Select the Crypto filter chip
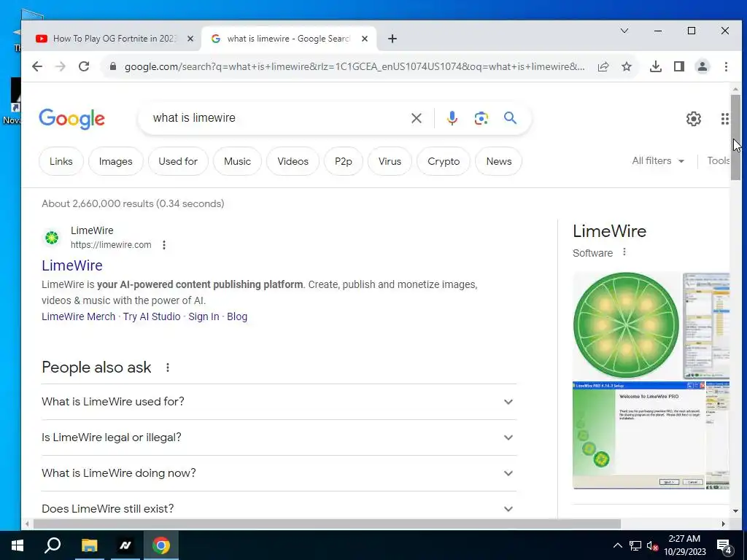 click(x=444, y=161)
